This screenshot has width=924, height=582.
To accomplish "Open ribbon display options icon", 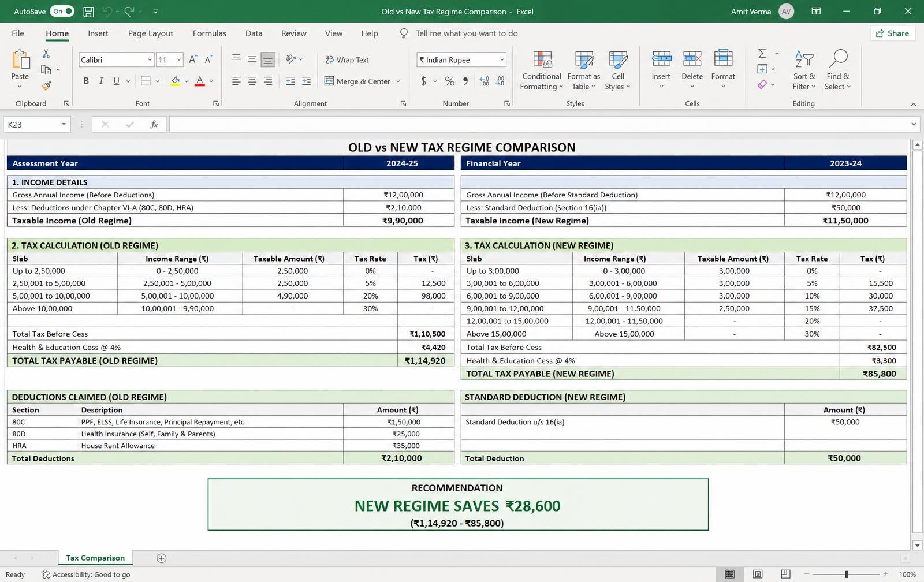I will 816,12.
